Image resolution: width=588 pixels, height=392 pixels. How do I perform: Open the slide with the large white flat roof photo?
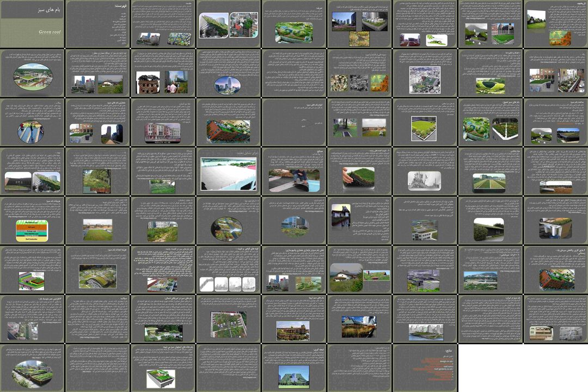tap(228, 171)
